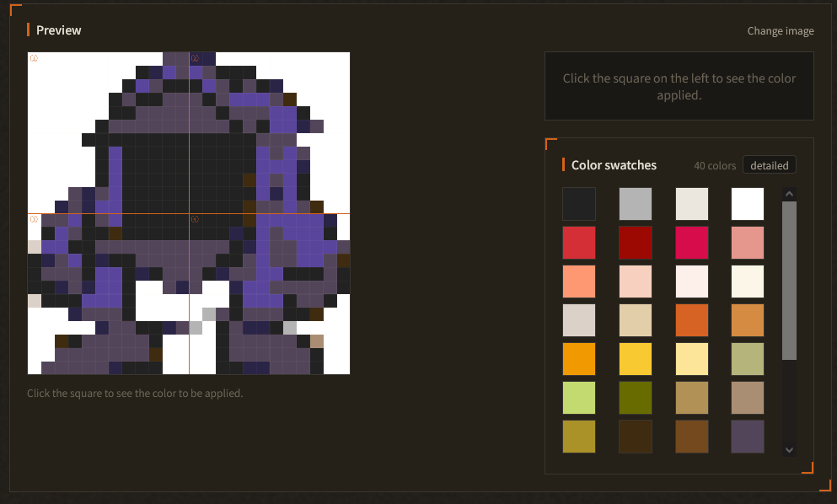The image size is (837, 504).
Task: Pick the amber orange swatch
Action: 579,359
